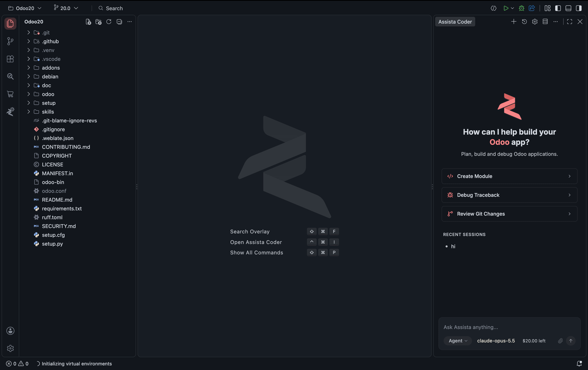Click the New Folder icon in explorer
Viewport: 588px width, 370px height.
(x=99, y=22)
